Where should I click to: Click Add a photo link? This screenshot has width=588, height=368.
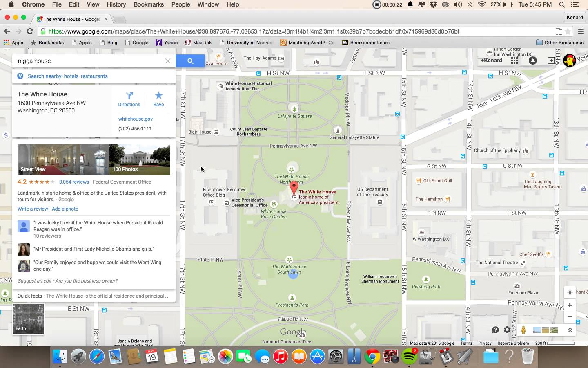pos(65,209)
